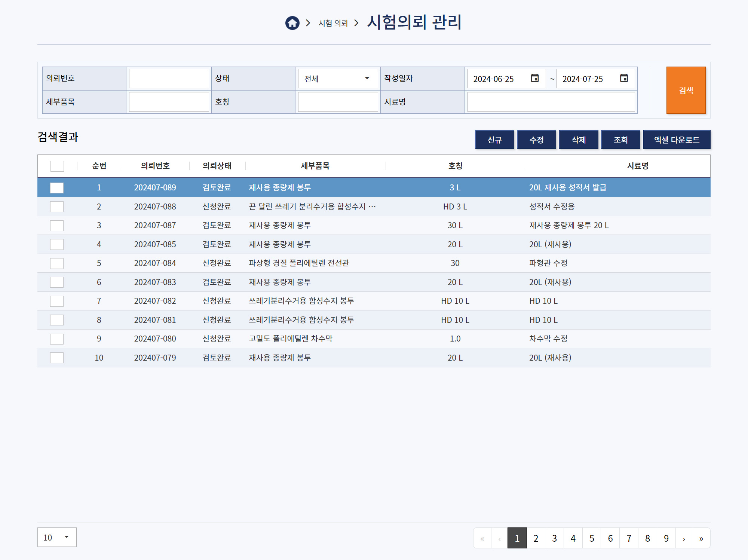The image size is (748, 560).
Task: Click the 시험 의뢰 breadcrumb link
Action: (x=333, y=23)
